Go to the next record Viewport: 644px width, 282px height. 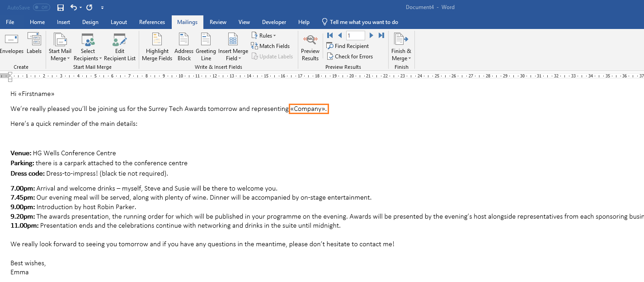click(x=371, y=35)
